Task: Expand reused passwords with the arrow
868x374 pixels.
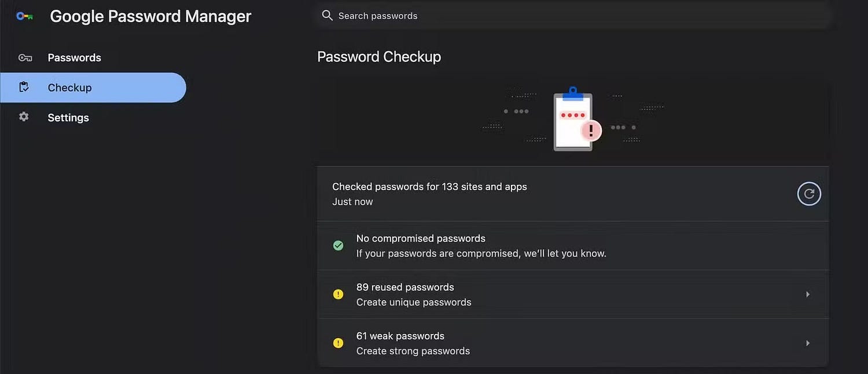Action: pos(808,294)
